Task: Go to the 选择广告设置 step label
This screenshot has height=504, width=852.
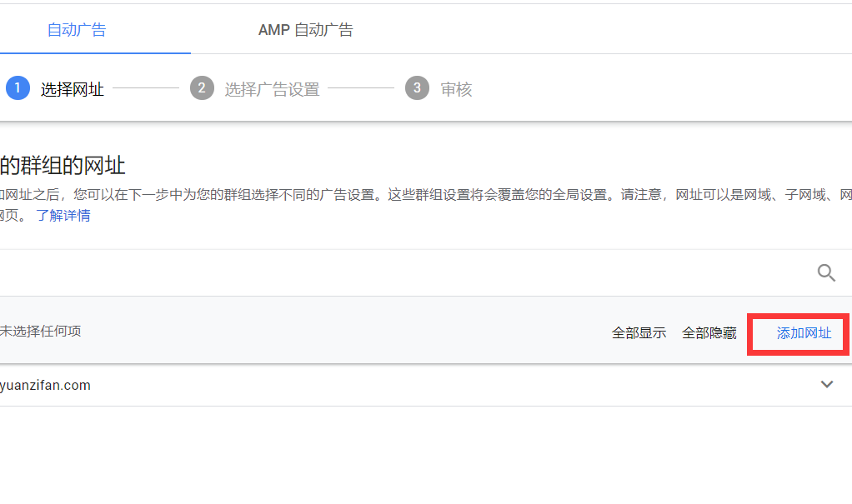Action: click(x=272, y=90)
